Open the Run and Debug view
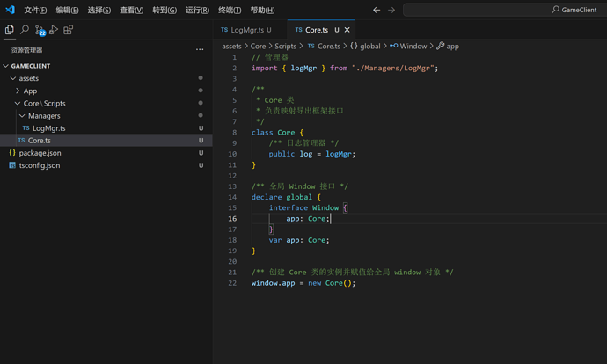This screenshot has height=364, width=607. point(54,30)
